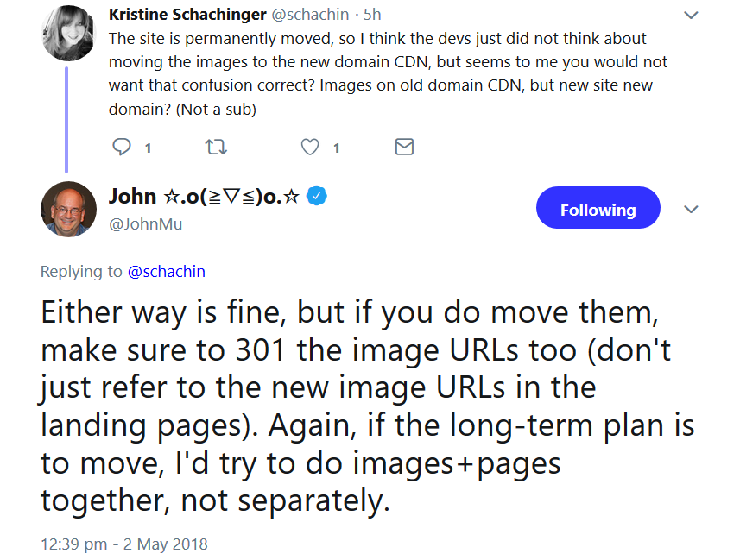Screen dimensions: 740x560
Task: Click John's profile avatar
Action: point(68,209)
